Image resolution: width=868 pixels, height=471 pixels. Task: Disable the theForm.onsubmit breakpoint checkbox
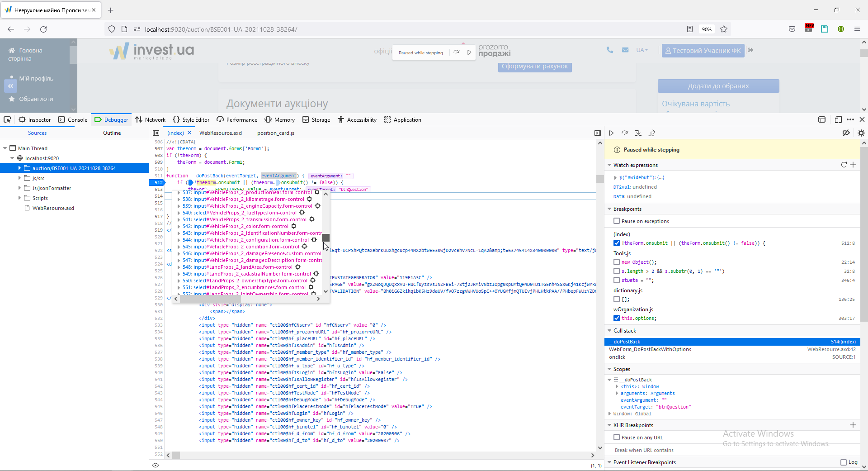pos(617,243)
